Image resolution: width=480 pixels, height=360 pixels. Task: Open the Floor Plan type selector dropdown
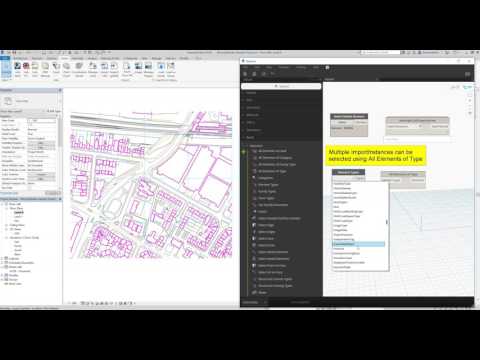pos(32,101)
